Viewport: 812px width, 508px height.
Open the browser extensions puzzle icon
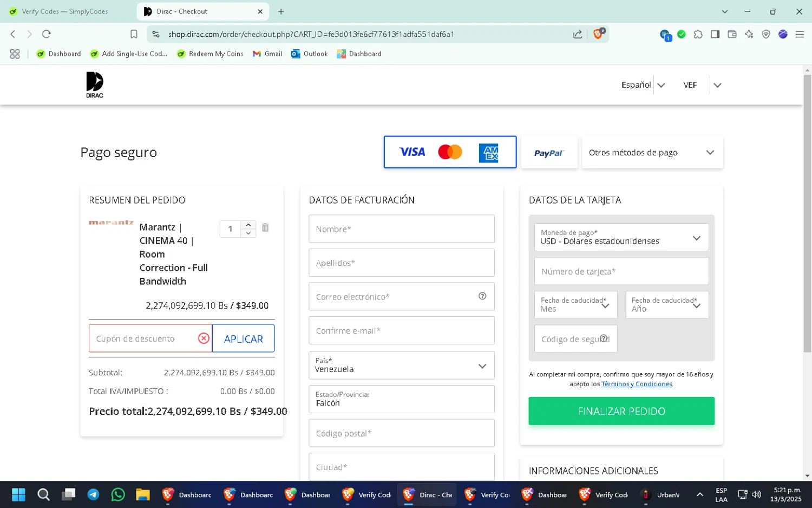[698, 34]
